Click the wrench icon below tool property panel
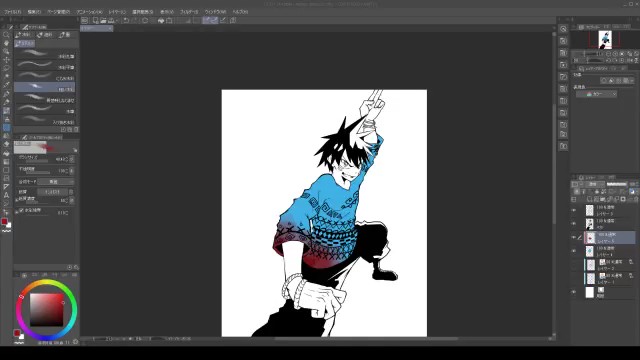Viewport: 640px width, 360px height. click(76, 267)
